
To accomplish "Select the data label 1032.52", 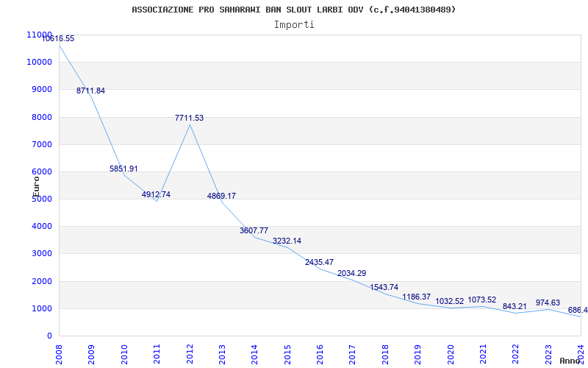I will [x=450, y=301].
